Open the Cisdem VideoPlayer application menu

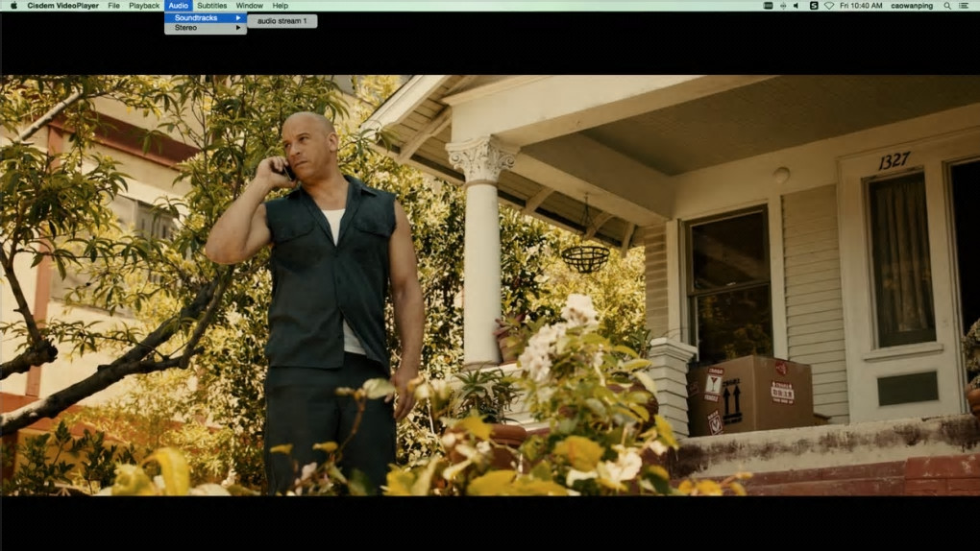tap(63, 6)
